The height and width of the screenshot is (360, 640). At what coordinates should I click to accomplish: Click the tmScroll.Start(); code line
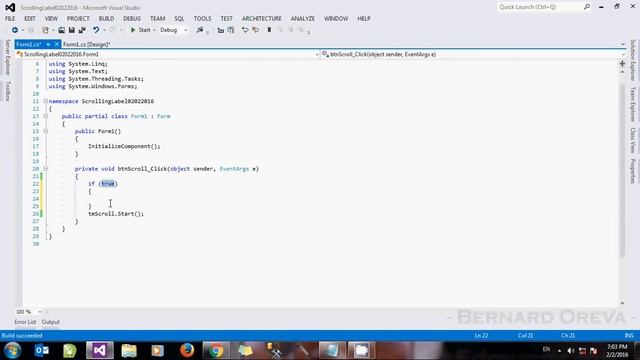click(x=116, y=214)
